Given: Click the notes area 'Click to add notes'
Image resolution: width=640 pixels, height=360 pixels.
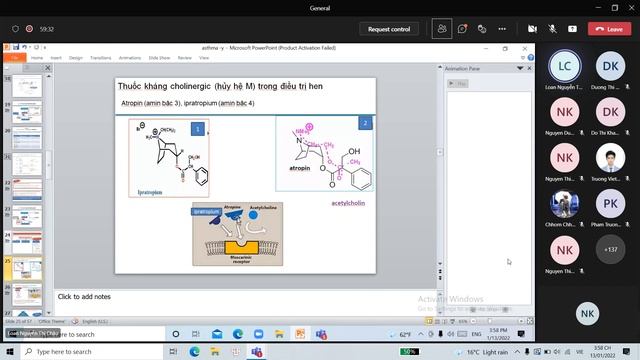Looking at the screenshot, I should pos(84,296).
